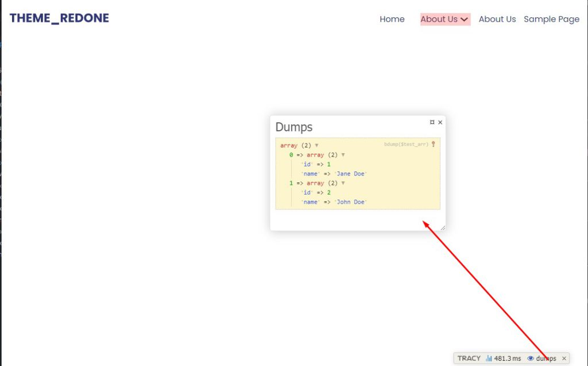
Task: Click the 481.3 ms timing text
Action: (508, 359)
